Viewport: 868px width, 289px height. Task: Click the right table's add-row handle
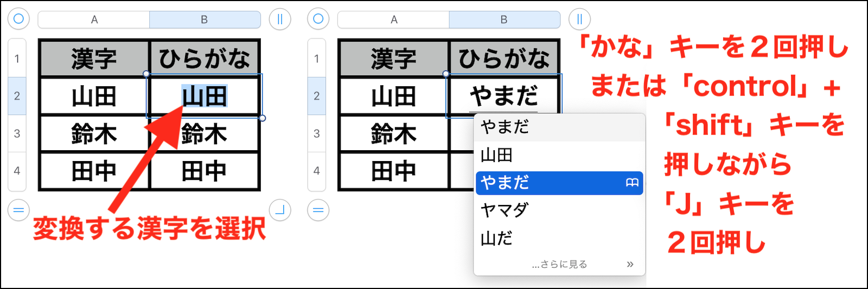click(x=318, y=210)
